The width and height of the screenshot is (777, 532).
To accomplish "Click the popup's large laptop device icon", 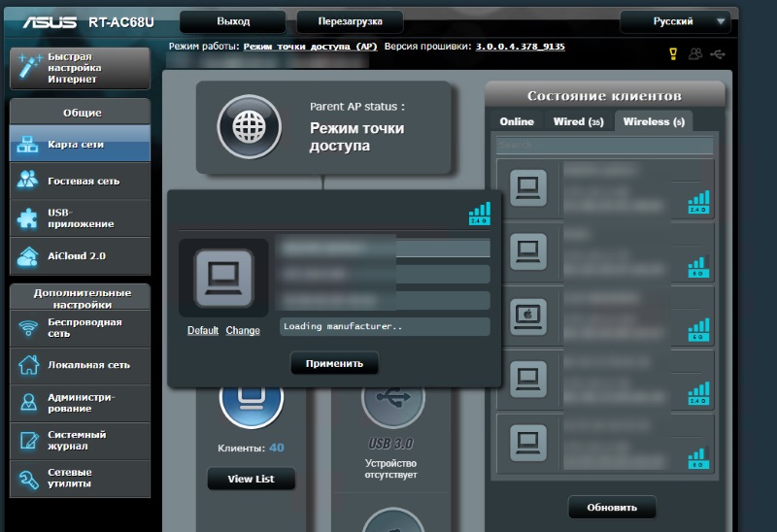I will [x=224, y=278].
